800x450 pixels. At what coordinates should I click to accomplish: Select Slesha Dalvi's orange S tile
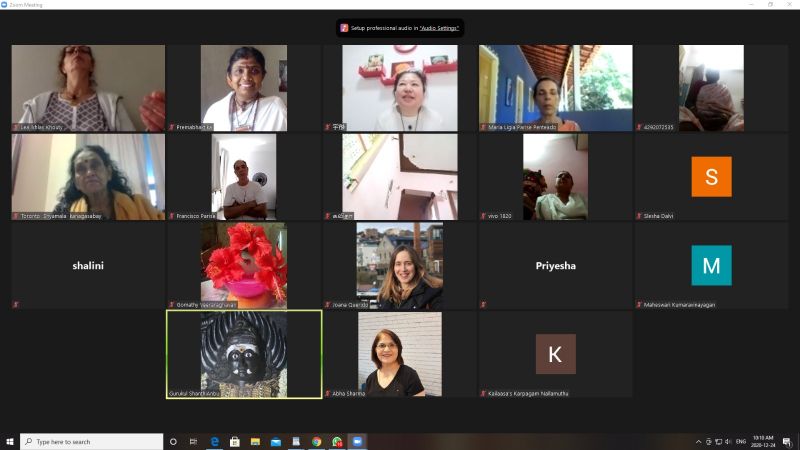(711, 177)
